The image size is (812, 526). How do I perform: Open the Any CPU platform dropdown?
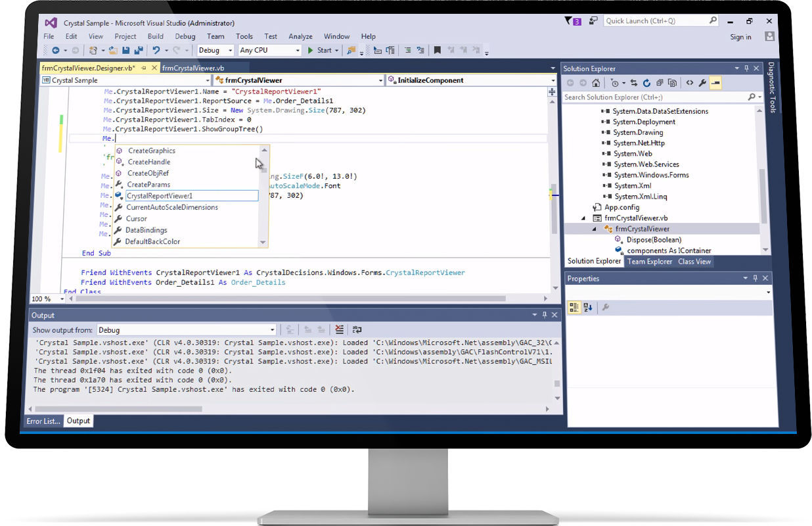[269, 50]
